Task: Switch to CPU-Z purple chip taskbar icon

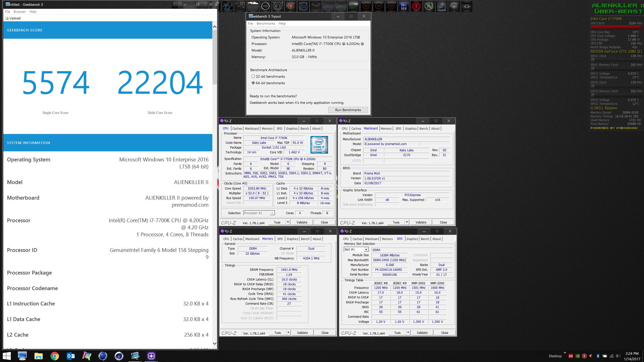Action: coord(151,356)
